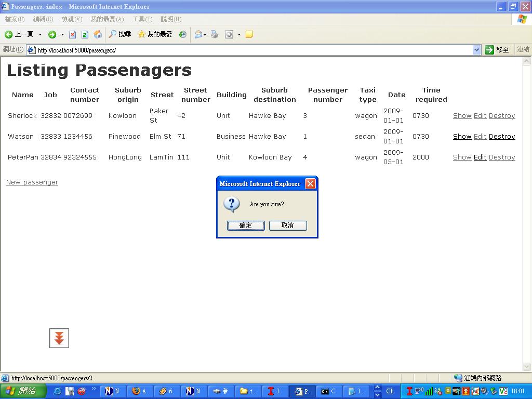Viewport: 532px width, 399px height.
Task: Expand the Back button history dropdown
Action: (x=40, y=34)
